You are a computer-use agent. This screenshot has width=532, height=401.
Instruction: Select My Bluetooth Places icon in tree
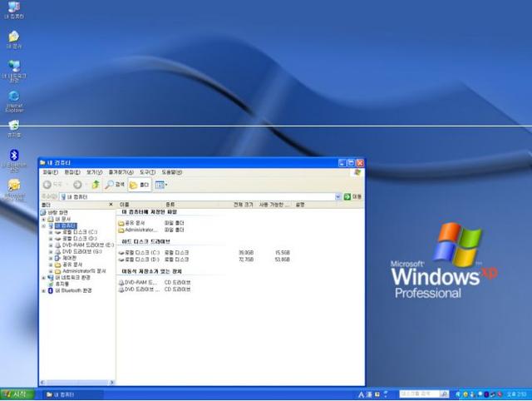pyautogui.click(x=51, y=290)
